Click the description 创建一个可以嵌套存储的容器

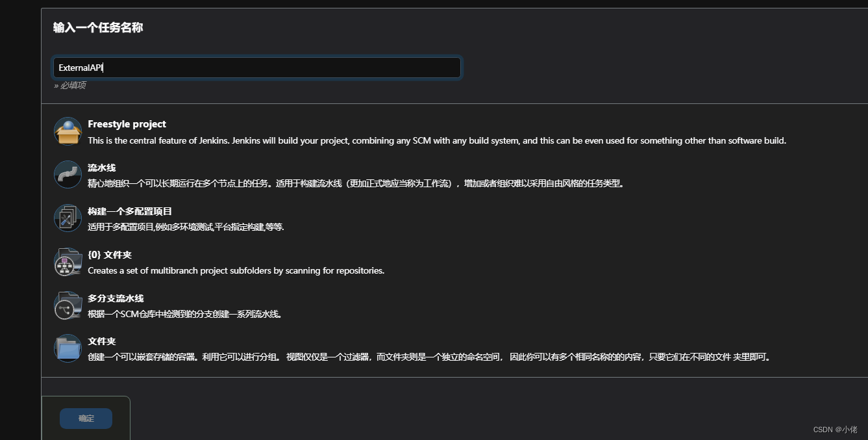(x=430, y=357)
